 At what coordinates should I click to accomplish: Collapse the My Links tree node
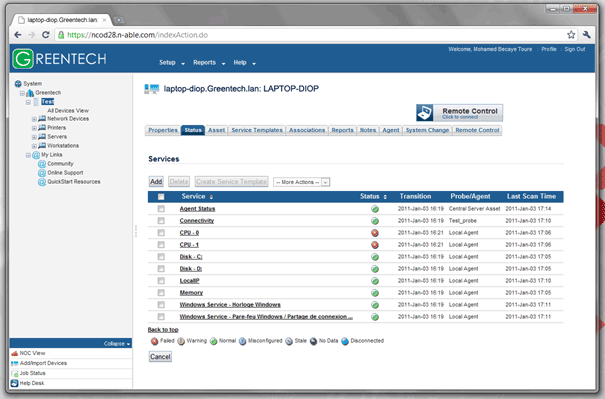pyautogui.click(x=28, y=156)
